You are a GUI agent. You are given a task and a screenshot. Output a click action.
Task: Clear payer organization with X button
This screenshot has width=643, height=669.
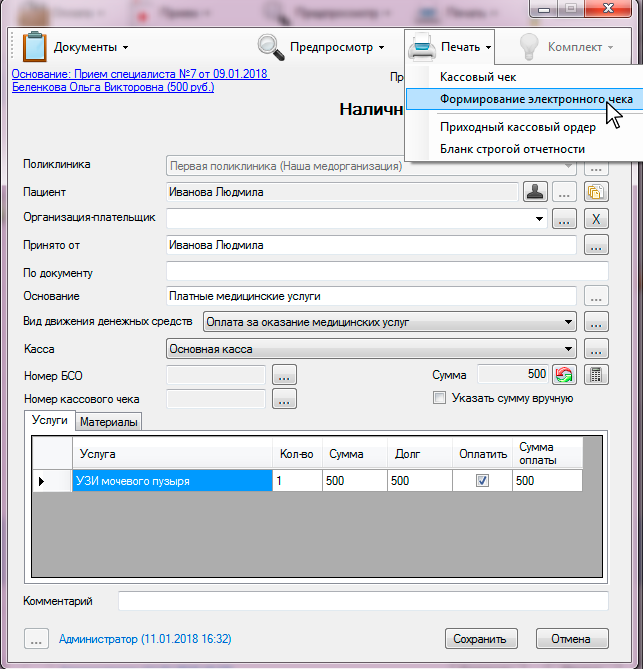pos(596,219)
